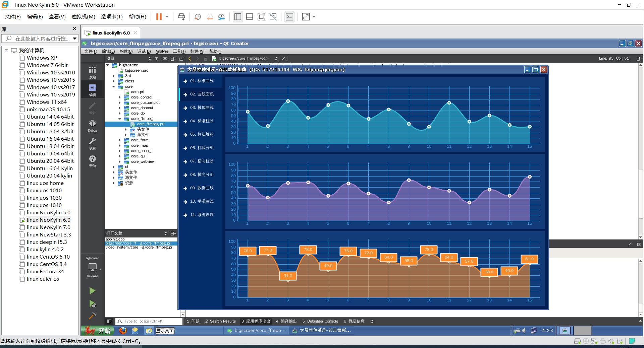Toggle checkbox for Ubuntu 20.04 64bit
Viewport: 644px width, 348px height.
(22, 161)
